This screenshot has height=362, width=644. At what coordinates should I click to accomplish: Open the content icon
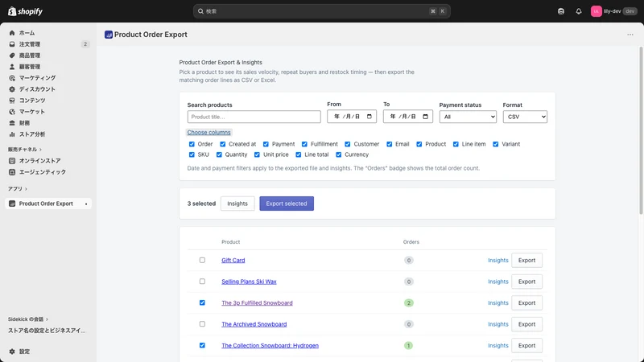pyautogui.click(x=12, y=100)
